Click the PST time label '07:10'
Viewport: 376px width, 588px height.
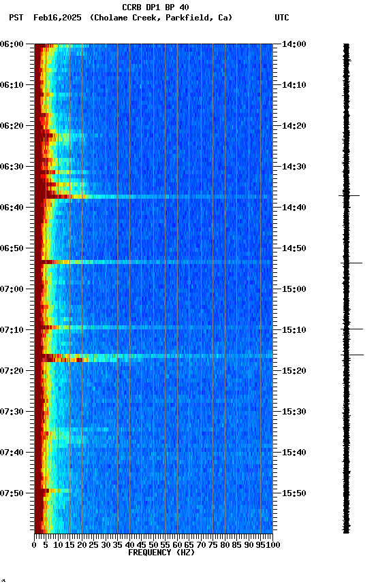point(12,330)
